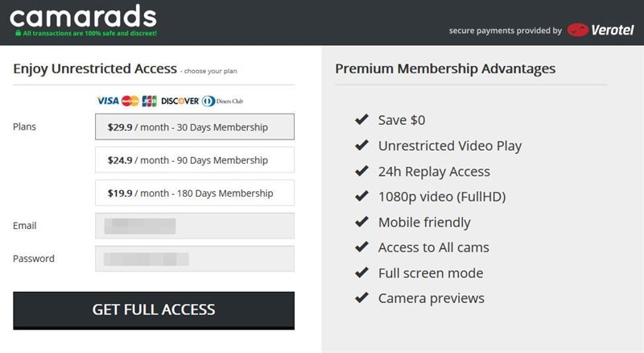
Task: Click the red Verotel logo icon
Action: pyautogui.click(x=577, y=30)
